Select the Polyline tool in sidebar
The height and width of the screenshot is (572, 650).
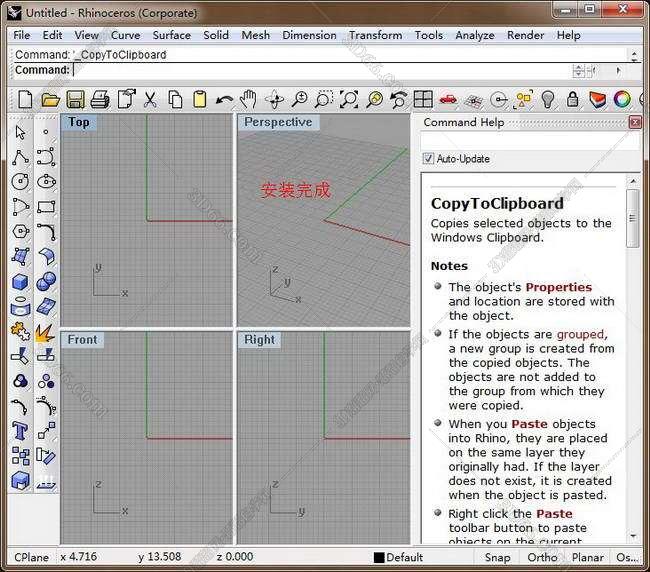pos(20,157)
